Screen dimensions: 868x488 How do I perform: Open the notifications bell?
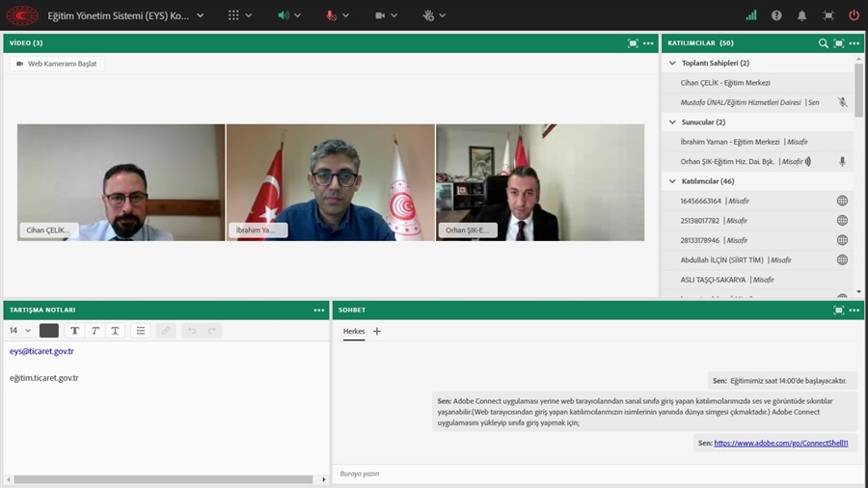pos(802,15)
